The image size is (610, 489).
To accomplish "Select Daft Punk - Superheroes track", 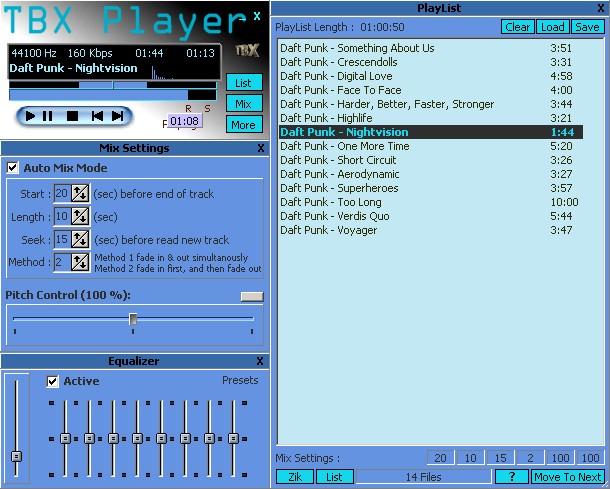I will [x=431, y=188].
